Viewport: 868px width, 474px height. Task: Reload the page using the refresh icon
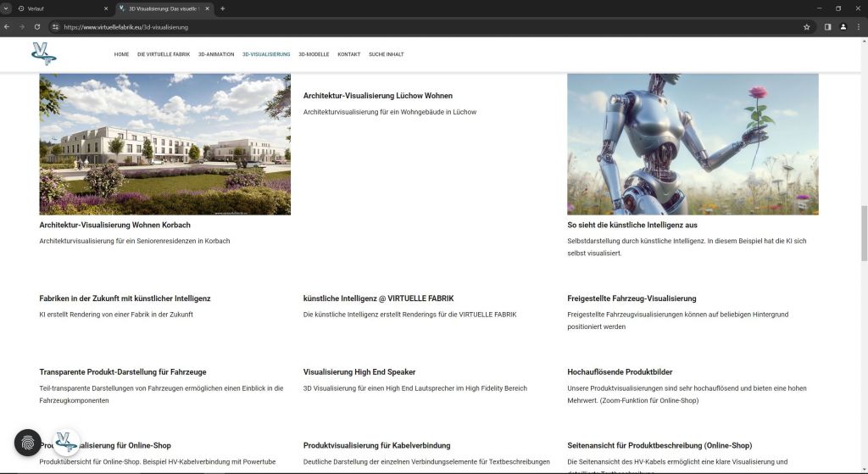pos(37,27)
